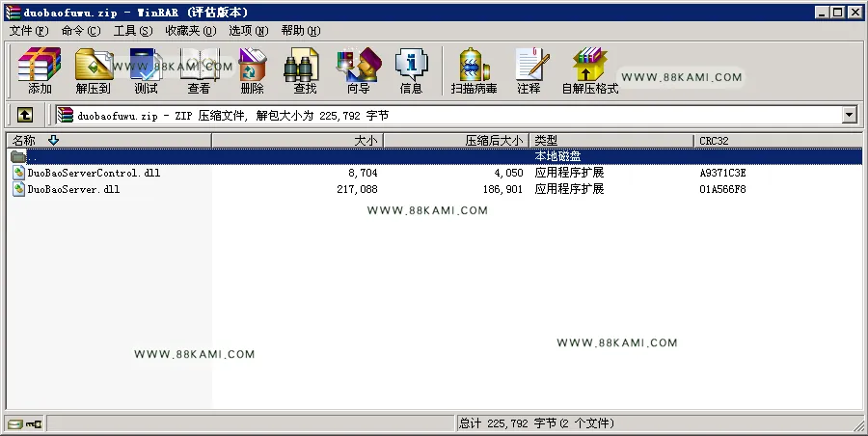Click CRC32 value A9371C3E
Image resolution: width=868 pixels, height=436 pixels.
tap(722, 173)
